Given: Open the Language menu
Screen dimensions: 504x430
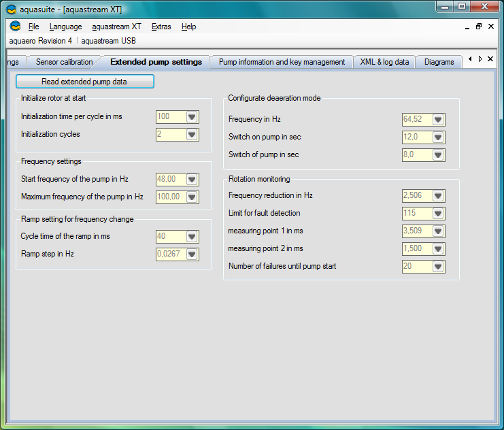Looking at the screenshot, I should click(65, 27).
